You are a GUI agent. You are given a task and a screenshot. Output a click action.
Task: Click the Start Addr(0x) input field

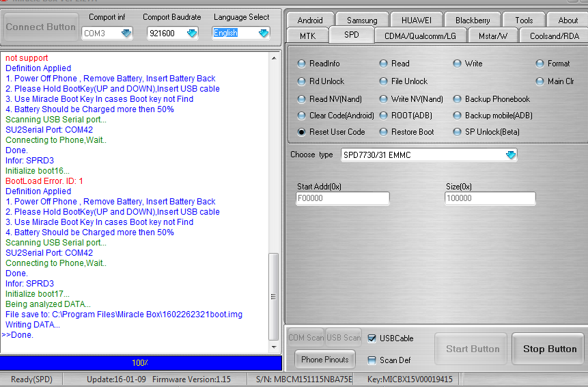pyautogui.click(x=342, y=198)
